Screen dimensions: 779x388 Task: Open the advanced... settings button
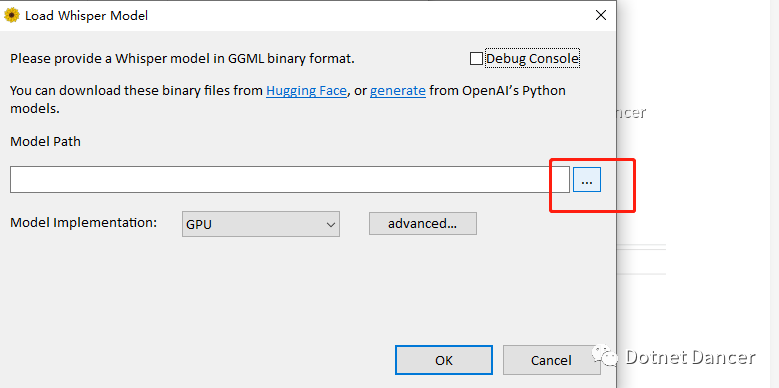click(423, 224)
